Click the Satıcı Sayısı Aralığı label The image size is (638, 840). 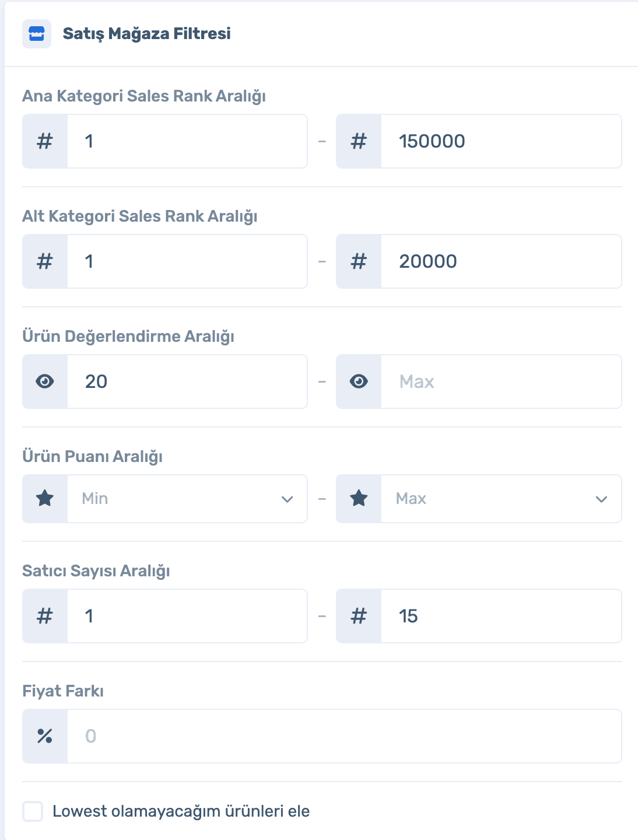[x=96, y=571]
